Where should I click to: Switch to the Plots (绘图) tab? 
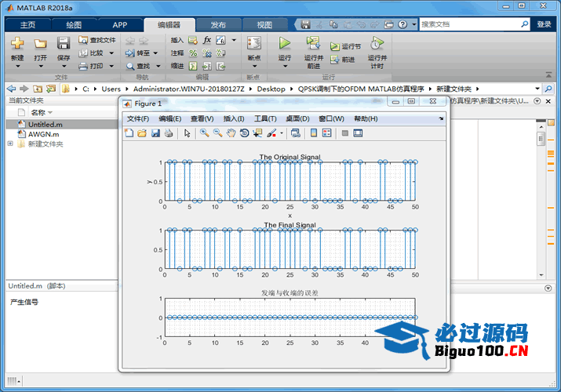74,25
